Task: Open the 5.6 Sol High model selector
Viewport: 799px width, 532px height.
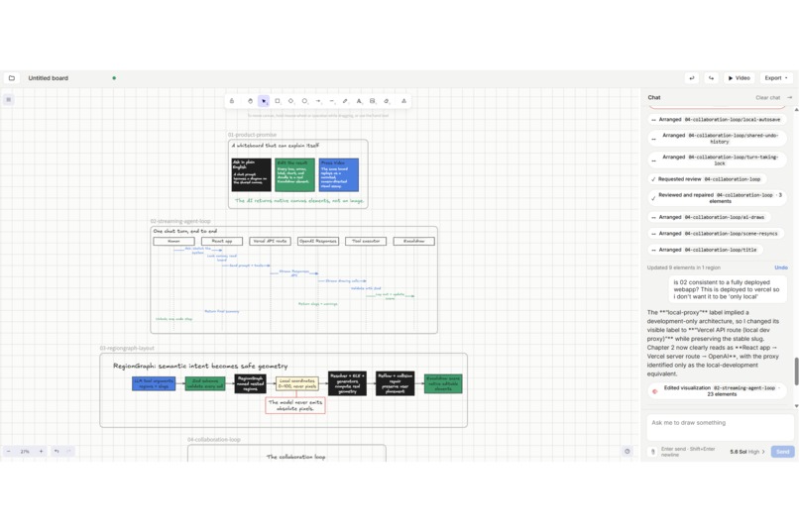Action: pos(747,452)
